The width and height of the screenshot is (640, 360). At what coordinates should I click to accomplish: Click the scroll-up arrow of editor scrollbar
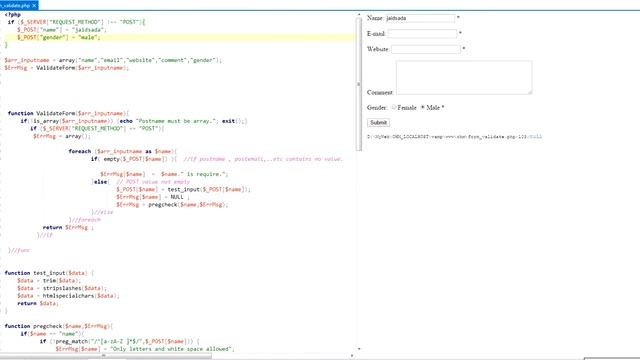tap(359, 15)
